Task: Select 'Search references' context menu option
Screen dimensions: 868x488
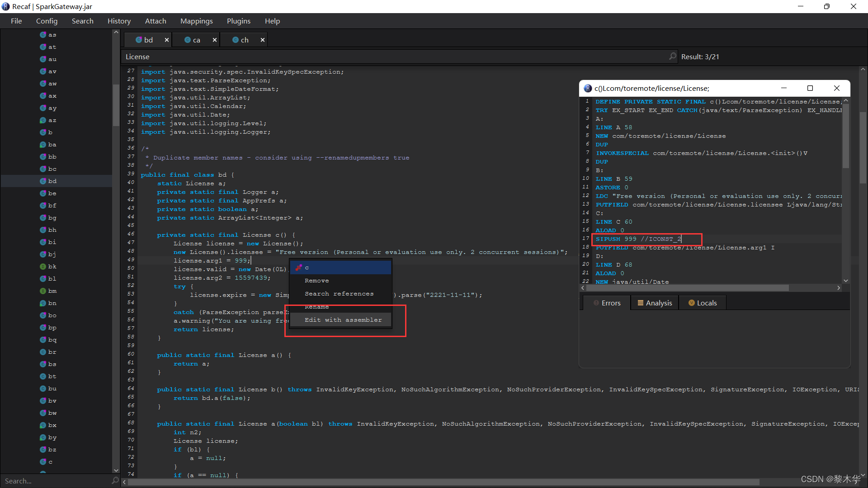Action: pyautogui.click(x=339, y=293)
